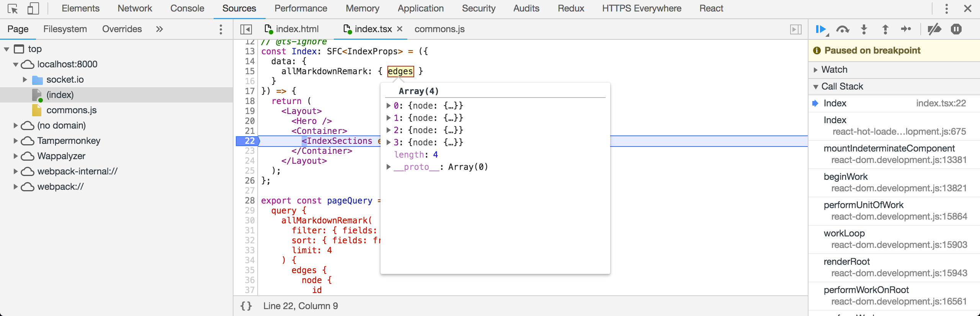Toggle the device toolbar icon

coord(33,8)
